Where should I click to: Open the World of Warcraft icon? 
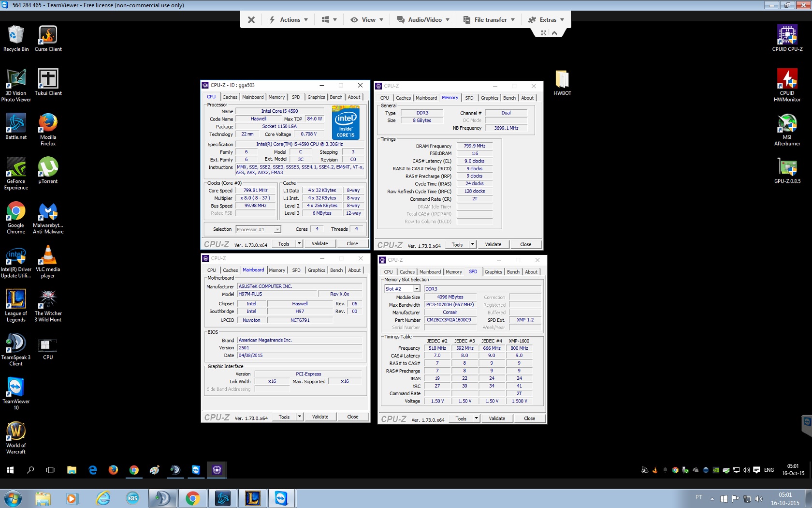click(x=16, y=438)
